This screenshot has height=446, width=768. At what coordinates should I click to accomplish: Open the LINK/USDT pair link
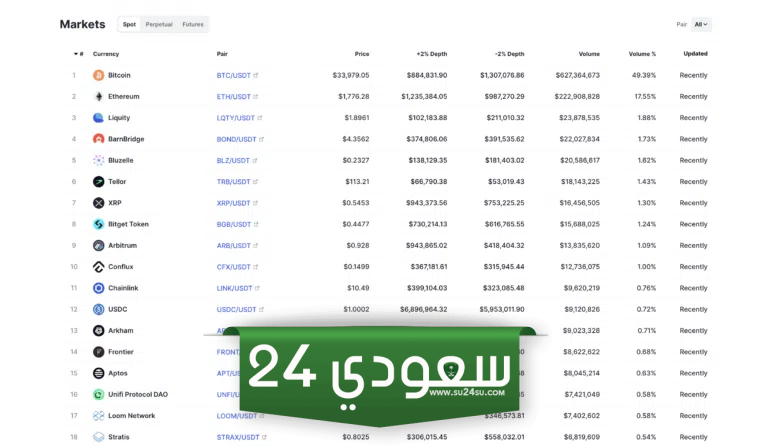click(235, 288)
